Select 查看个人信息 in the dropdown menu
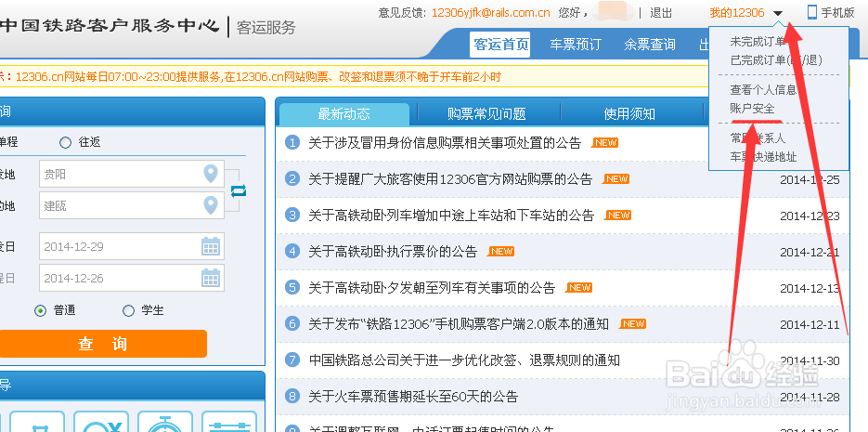Screen dimensions: 868x432 [763, 90]
